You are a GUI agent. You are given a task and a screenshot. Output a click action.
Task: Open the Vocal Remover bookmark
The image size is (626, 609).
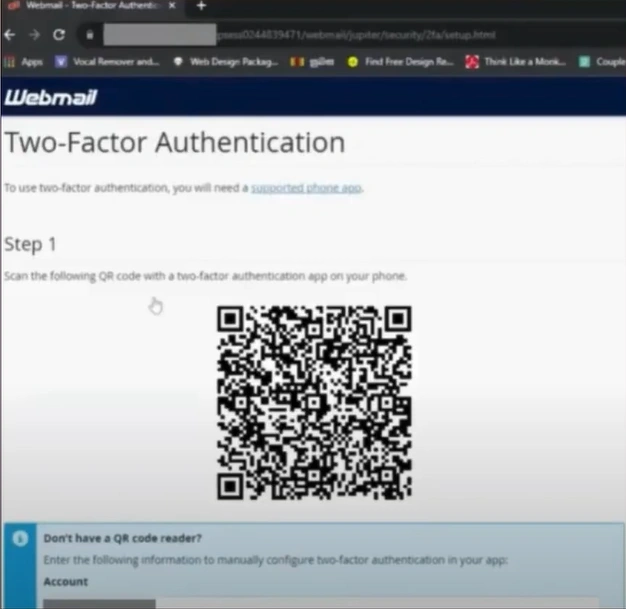point(107,62)
